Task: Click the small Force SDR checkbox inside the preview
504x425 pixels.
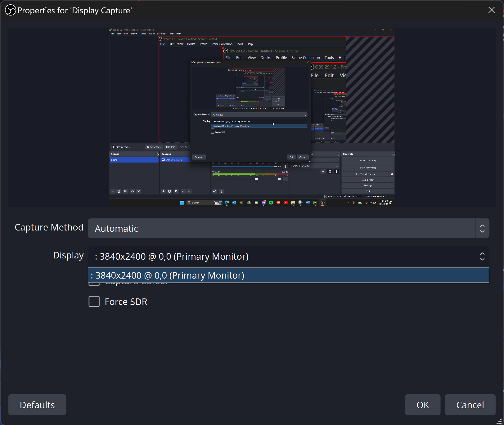Action: click(x=213, y=132)
